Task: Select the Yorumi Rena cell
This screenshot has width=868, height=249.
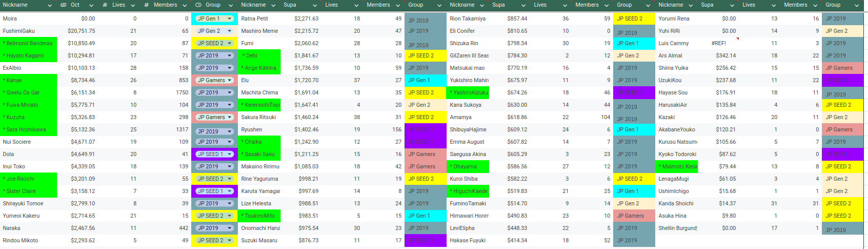Action: point(677,18)
